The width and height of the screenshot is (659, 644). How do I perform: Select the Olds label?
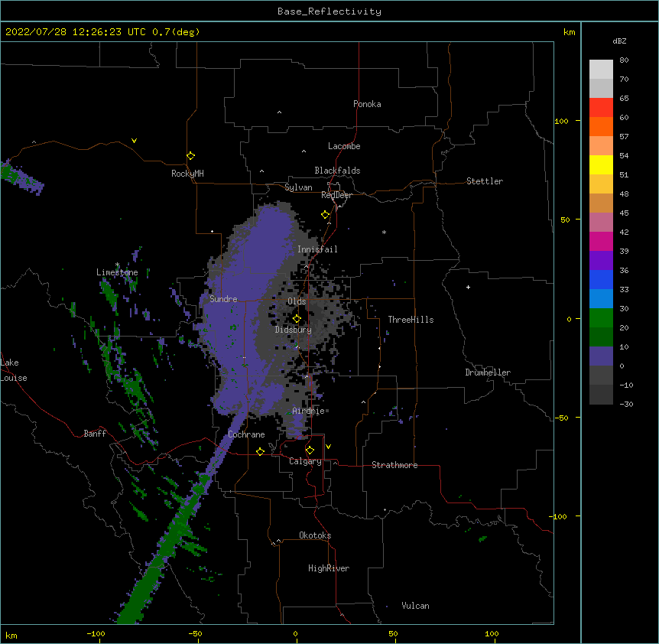coord(297,301)
